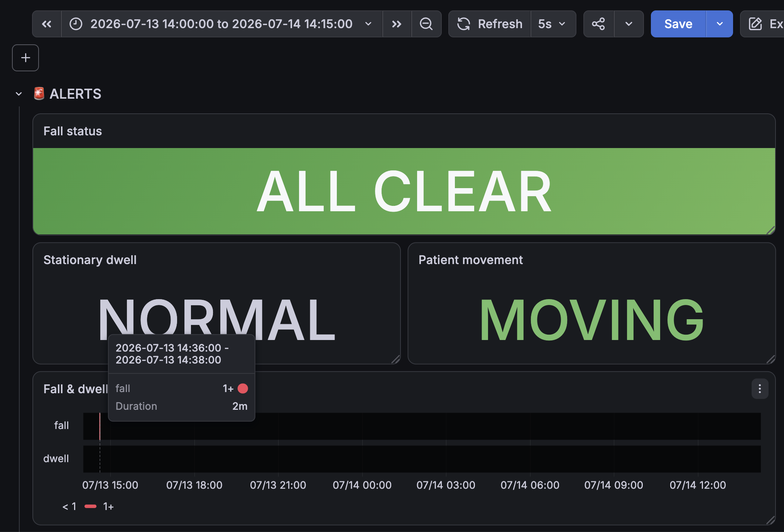This screenshot has height=532, width=784.
Task: Use Fall & dwell panel resize handle
Action: click(x=770, y=520)
